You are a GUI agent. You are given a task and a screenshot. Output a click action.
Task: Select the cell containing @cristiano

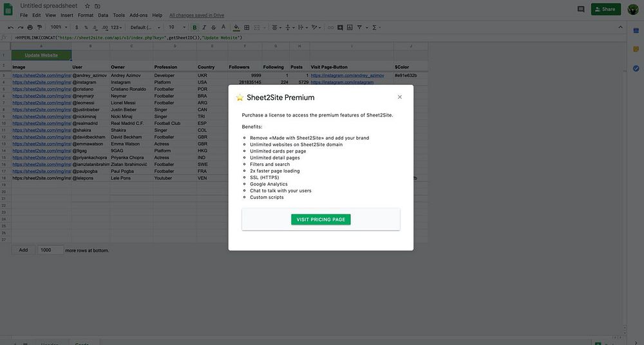click(x=90, y=89)
